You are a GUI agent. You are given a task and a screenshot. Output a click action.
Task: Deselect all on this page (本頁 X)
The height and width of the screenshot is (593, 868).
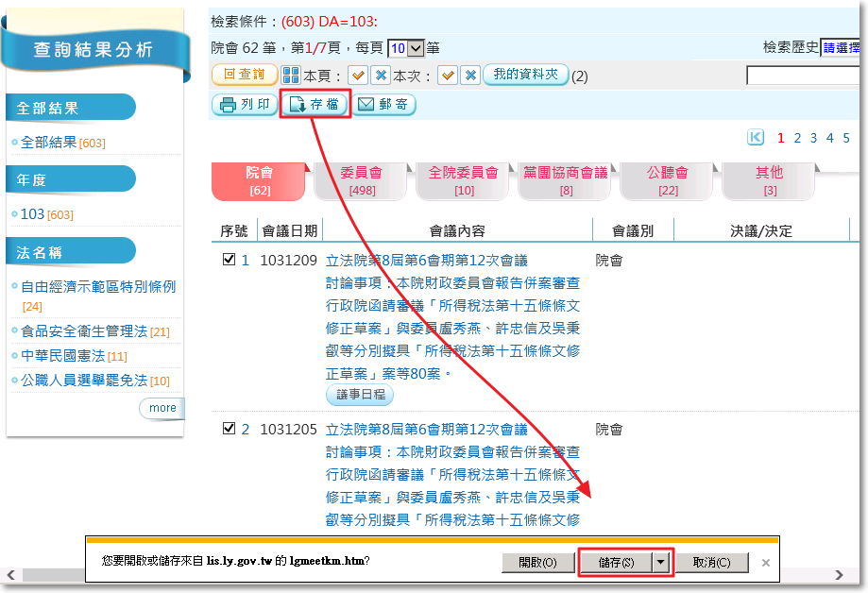(380, 76)
